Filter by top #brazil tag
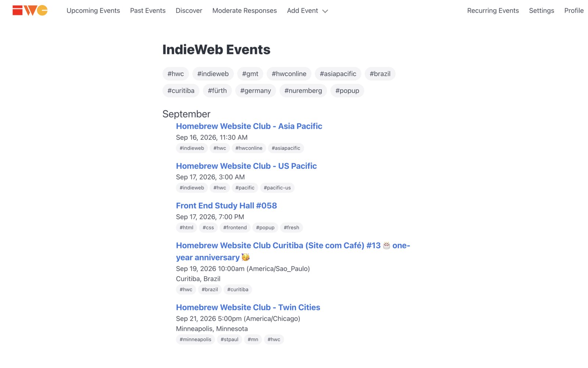The height and width of the screenshot is (368, 588). click(380, 74)
